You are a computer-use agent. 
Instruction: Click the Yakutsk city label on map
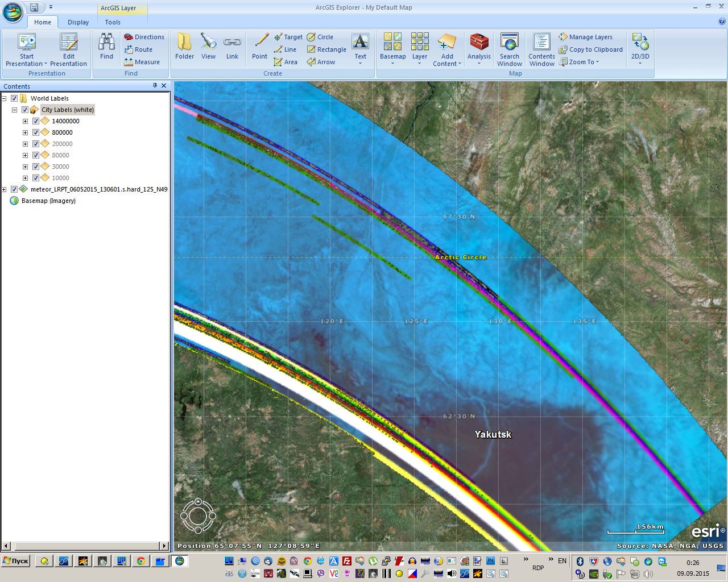click(x=493, y=434)
